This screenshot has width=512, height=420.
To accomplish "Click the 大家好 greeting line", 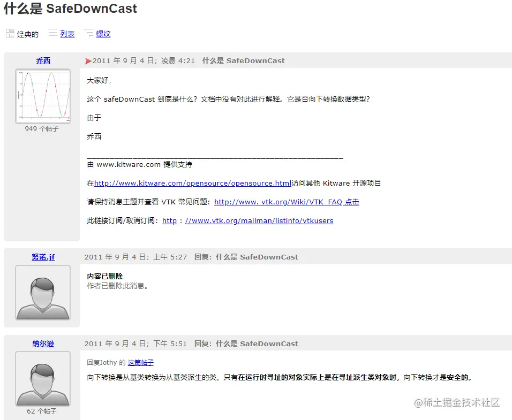I will (99, 80).
